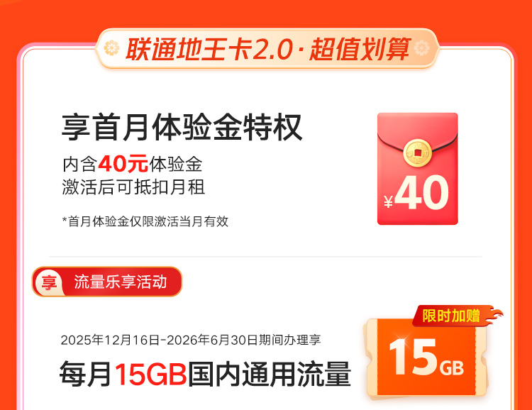This screenshot has height=410, width=532.
Task: Tap the 2025年12月16日-2026年6月30日 date line
Action: (x=159, y=340)
